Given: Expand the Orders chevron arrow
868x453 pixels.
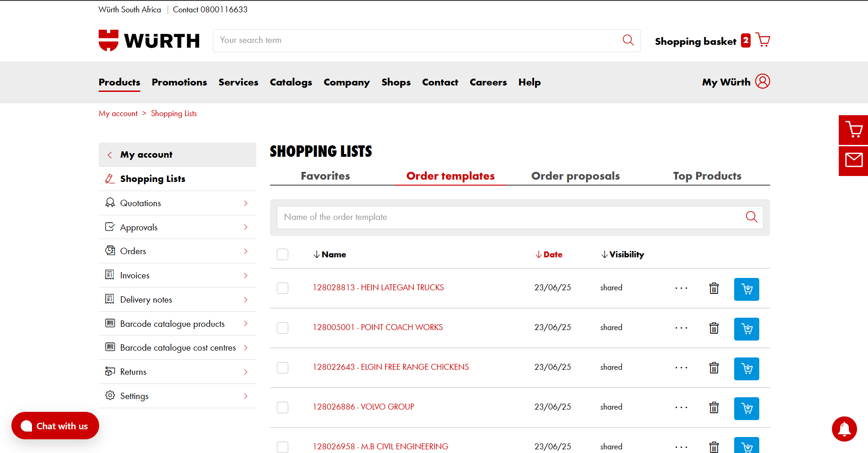Looking at the screenshot, I should click(246, 251).
